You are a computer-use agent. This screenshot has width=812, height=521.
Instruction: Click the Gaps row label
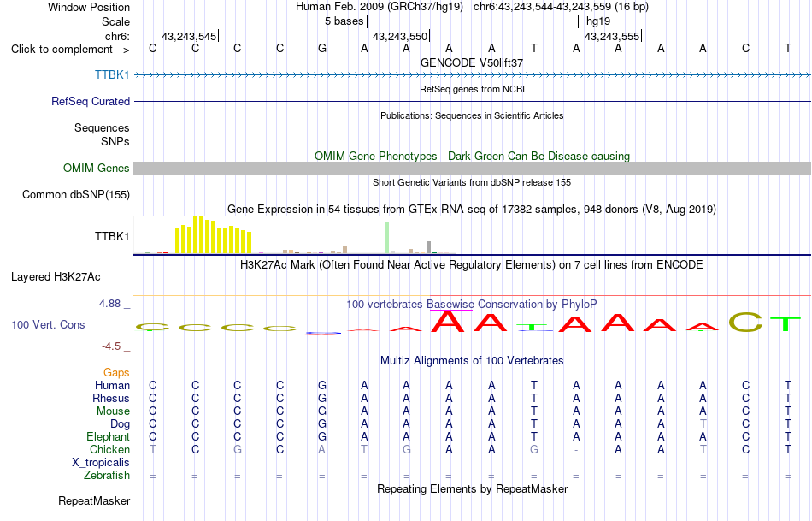116,373
